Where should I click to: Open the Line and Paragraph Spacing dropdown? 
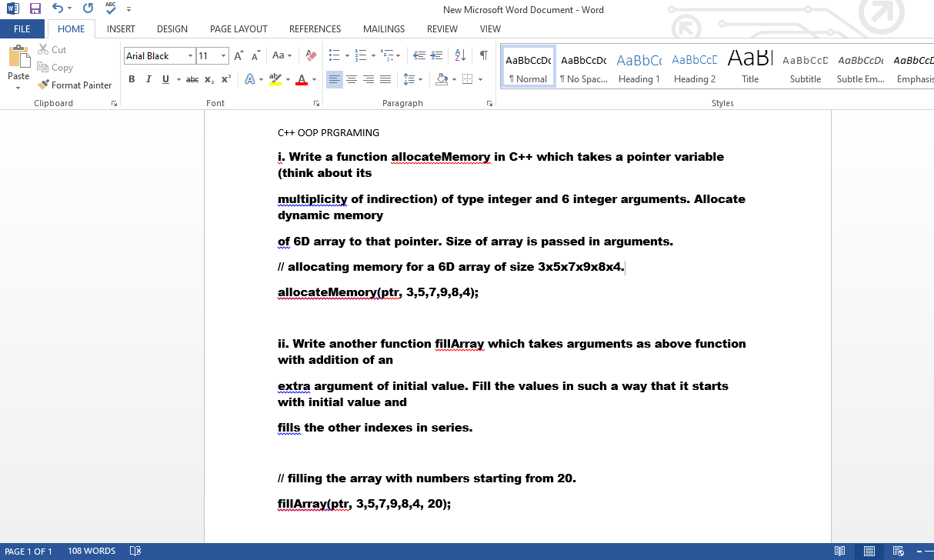(x=413, y=78)
